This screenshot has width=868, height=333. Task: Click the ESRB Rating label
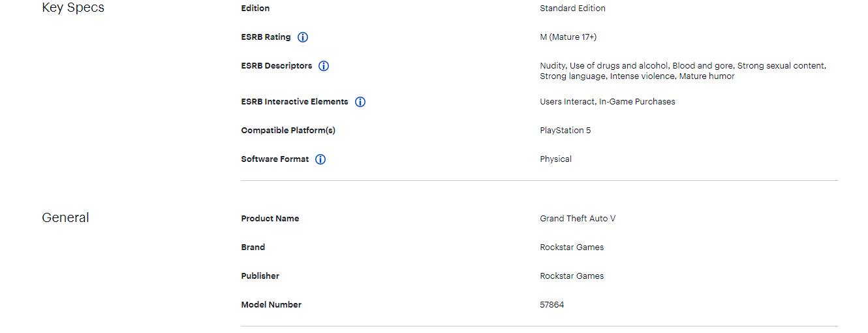266,37
